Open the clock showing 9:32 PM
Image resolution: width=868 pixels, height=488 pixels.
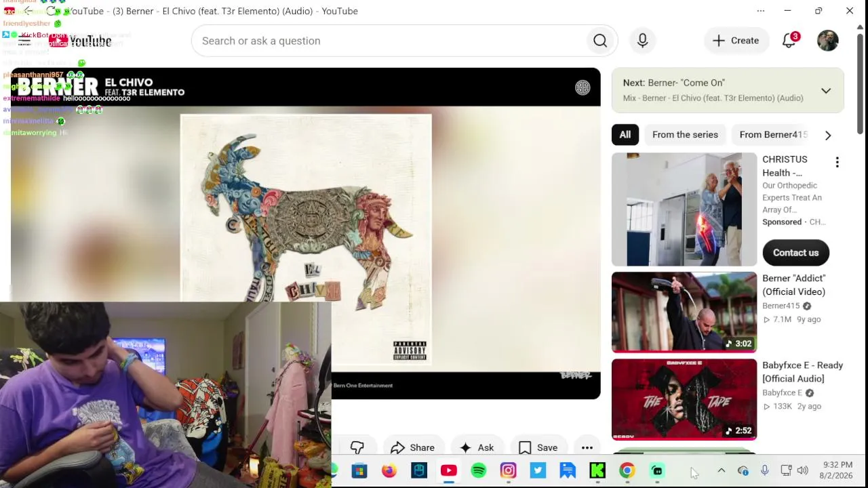837,470
